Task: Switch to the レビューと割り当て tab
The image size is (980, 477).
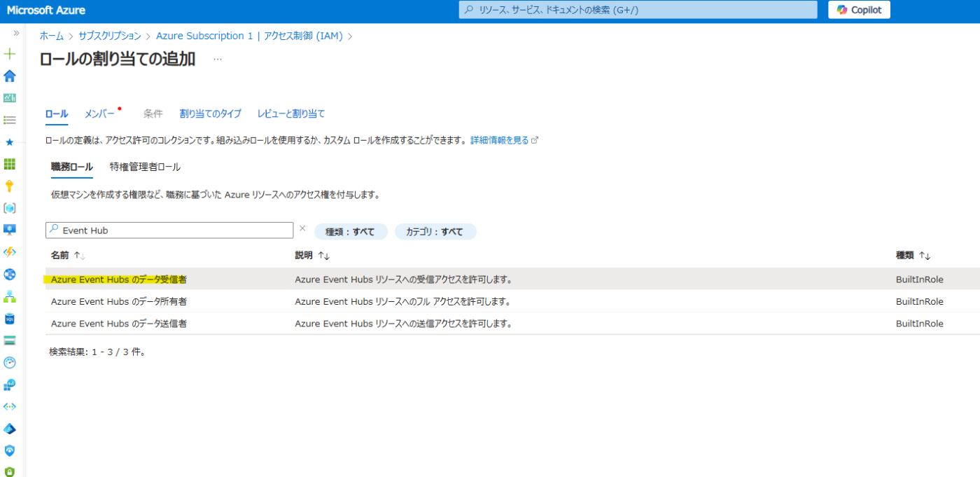Action: [x=291, y=113]
